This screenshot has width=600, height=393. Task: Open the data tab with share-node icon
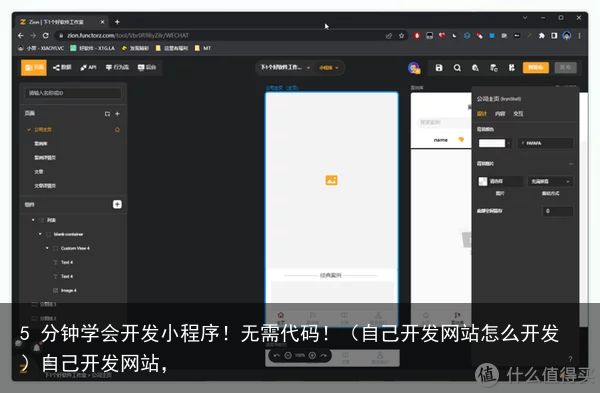(62, 68)
